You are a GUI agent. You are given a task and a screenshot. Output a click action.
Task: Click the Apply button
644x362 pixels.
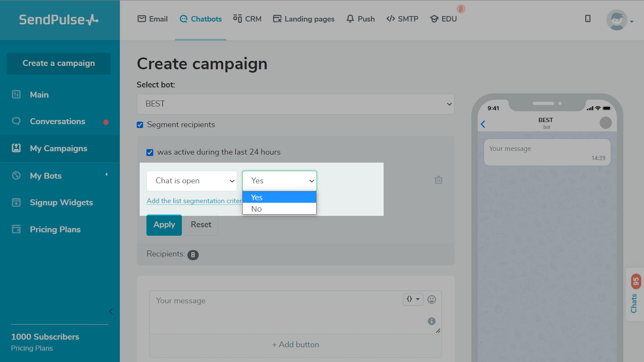pos(164,225)
